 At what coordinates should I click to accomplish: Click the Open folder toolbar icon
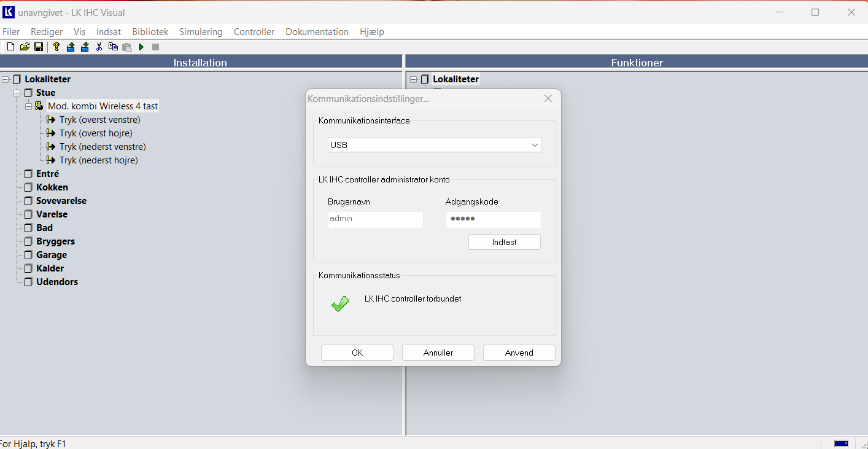coord(25,47)
